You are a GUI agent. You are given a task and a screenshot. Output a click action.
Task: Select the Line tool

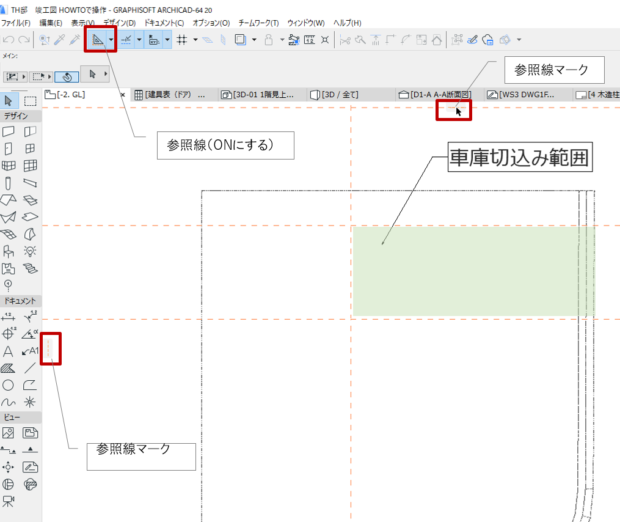[30, 368]
